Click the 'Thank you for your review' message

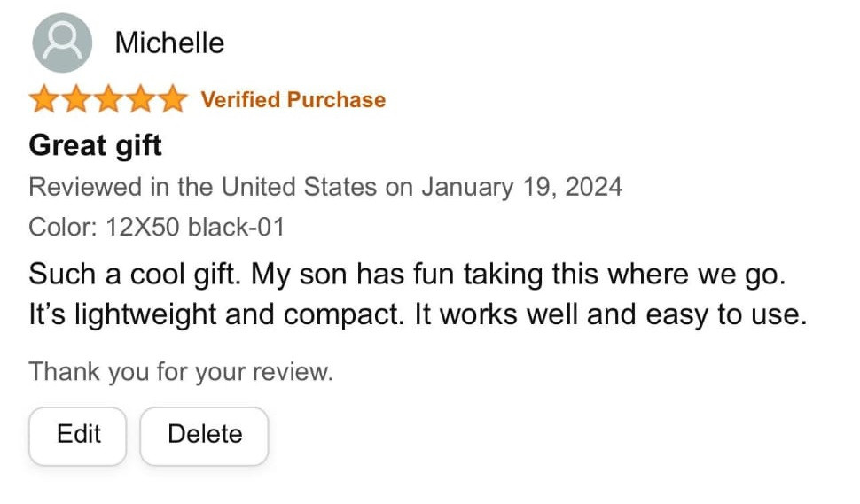[180, 371]
